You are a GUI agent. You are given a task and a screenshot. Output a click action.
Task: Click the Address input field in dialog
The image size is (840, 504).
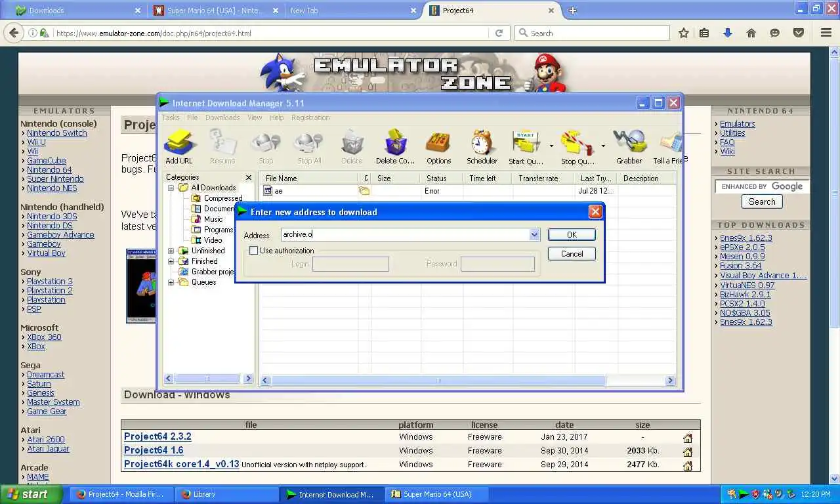(x=405, y=235)
